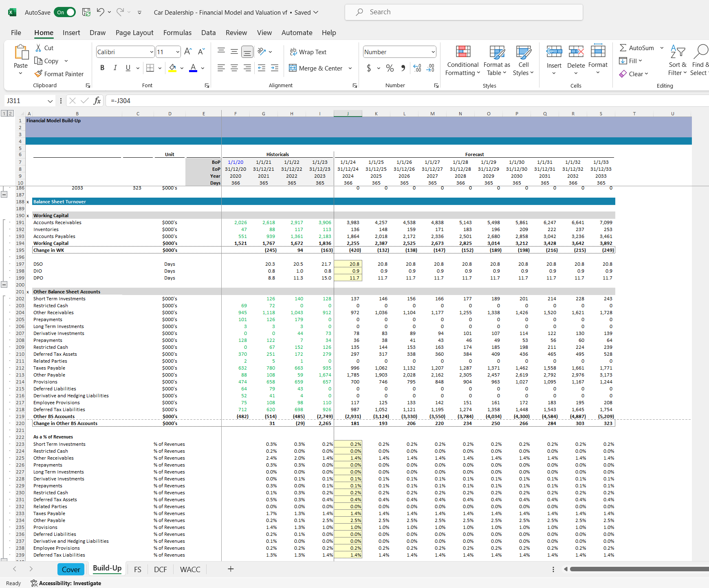This screenshot has height=588, width=709.
Task: Toggle Wrap Text for selected cell
Action: click(x=308, y=52)
